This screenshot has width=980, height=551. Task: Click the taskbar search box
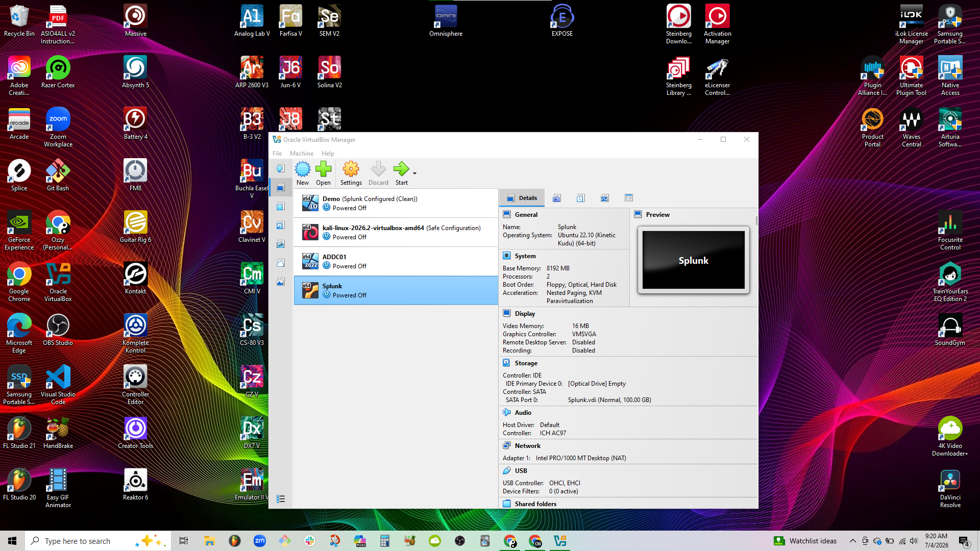[98, 541]
